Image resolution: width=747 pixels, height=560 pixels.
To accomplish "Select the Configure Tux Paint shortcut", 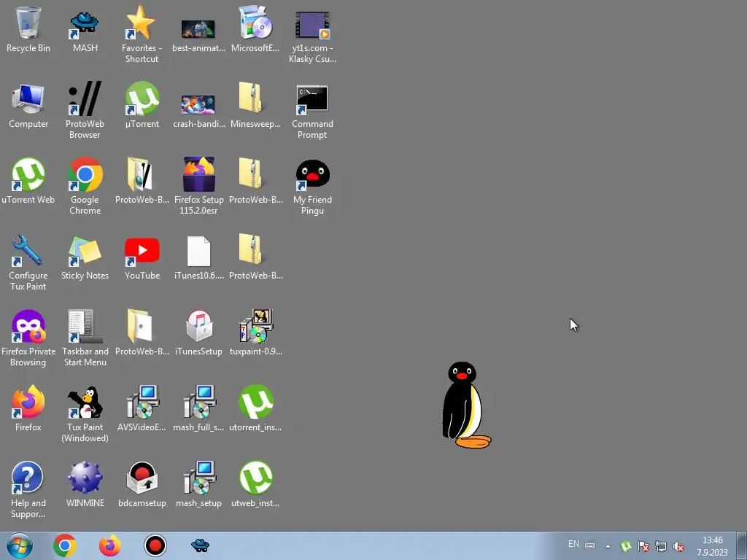I will pos(28,262).
